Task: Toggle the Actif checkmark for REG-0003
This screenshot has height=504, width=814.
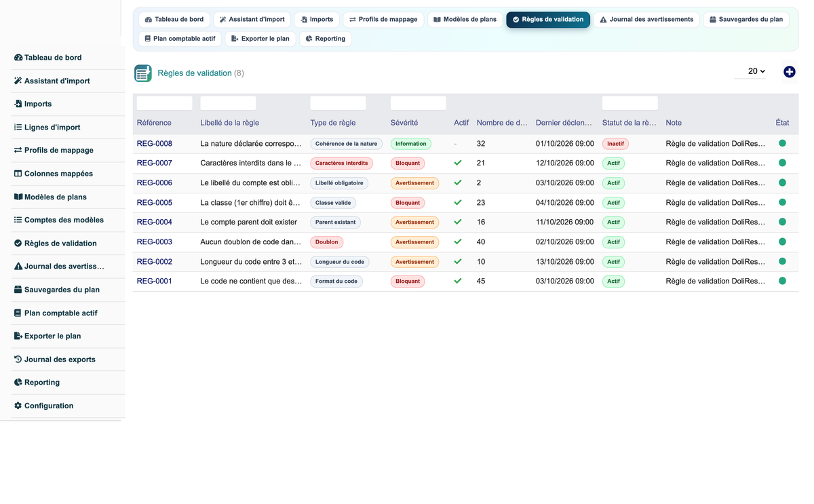Action: [458, 241]
